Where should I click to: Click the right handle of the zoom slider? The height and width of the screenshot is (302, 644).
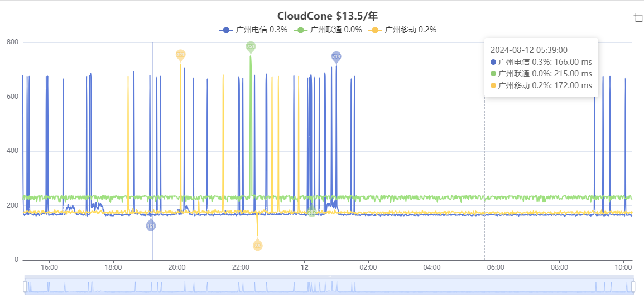633,286
